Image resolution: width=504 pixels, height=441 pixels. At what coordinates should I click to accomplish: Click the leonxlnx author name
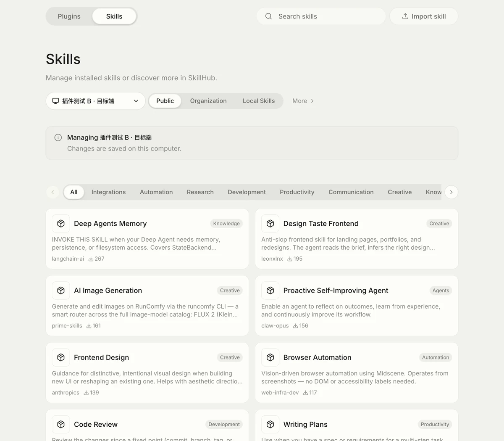click(x=272, y=259)
